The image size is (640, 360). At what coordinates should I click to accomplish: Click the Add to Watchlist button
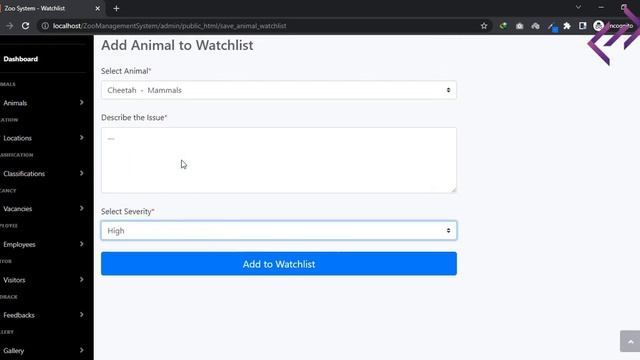coord(279,264)
